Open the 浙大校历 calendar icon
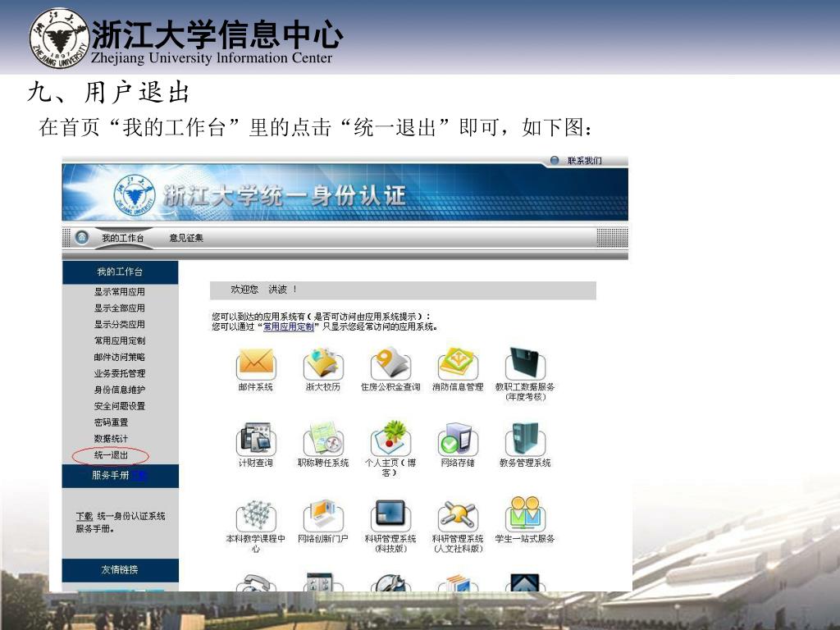This screenshot has width=840, height=630. (323, 363)
